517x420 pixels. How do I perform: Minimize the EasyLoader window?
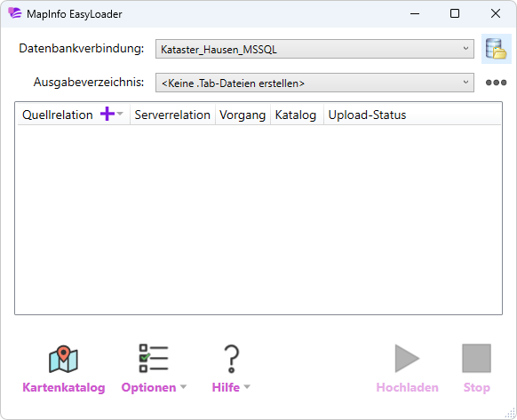coord(415,13)
